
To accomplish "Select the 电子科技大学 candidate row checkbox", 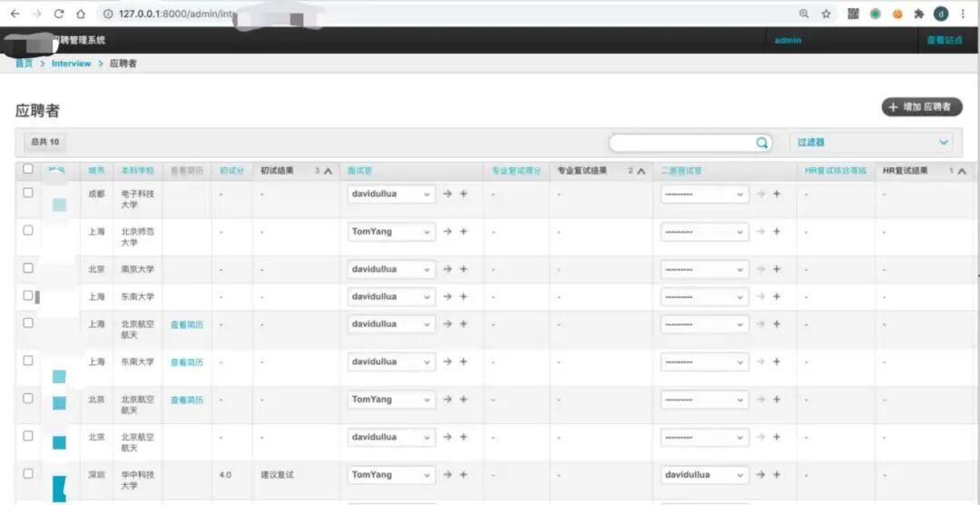I will tap(27, 193).
